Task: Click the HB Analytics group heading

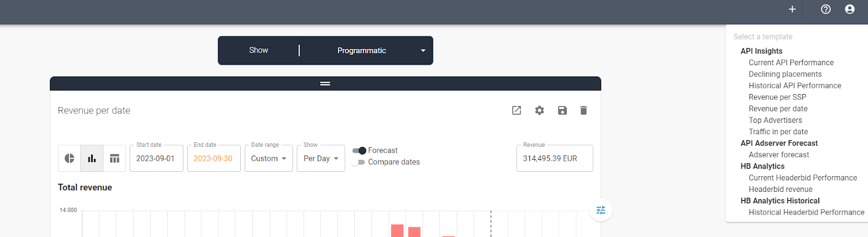Action: point(762,166)
